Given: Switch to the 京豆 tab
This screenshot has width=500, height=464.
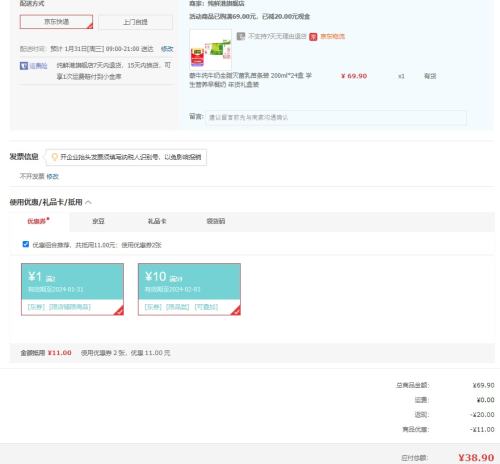Looking at the screenshot, I should coord(98,221).
